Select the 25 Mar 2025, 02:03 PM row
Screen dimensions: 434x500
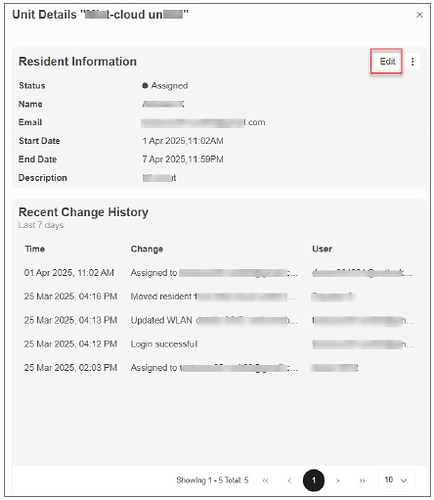coord(219,368)
